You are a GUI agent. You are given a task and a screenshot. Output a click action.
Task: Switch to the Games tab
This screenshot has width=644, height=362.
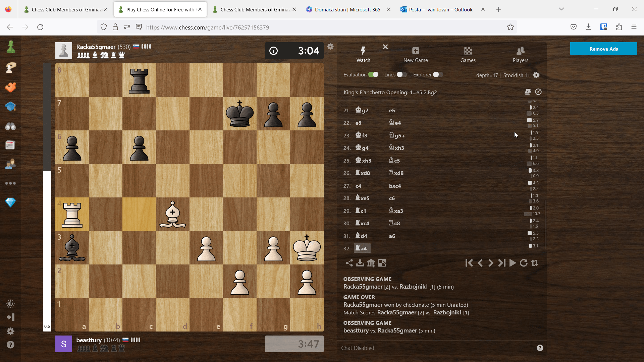point(468,54)
